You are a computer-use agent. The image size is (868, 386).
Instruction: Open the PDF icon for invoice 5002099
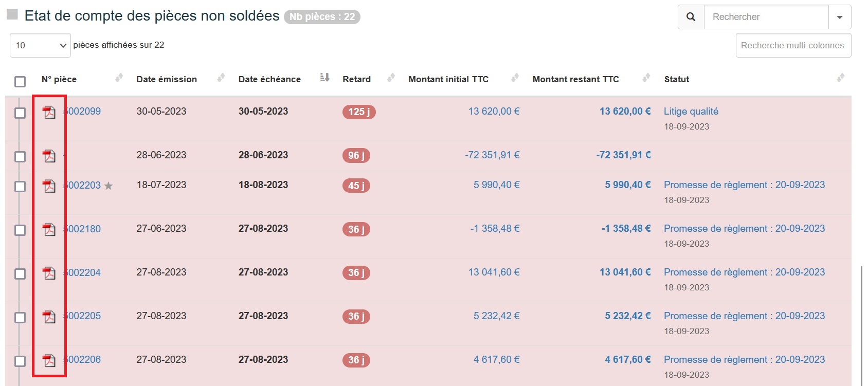49,112
